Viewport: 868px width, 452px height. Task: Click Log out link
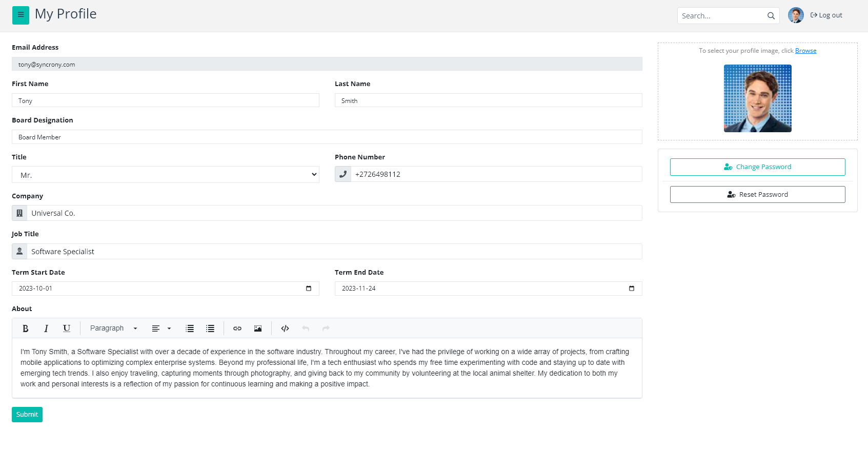click(x=826, y=15)
